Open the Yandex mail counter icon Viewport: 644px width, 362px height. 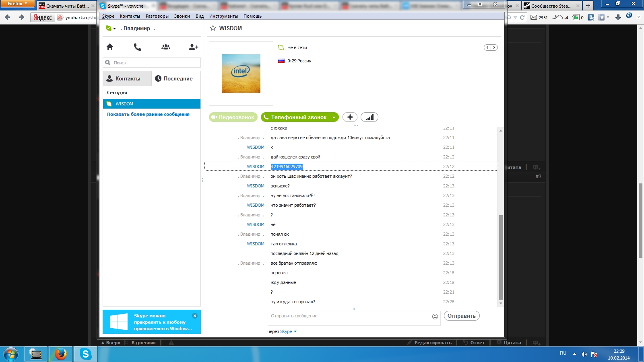539,17
